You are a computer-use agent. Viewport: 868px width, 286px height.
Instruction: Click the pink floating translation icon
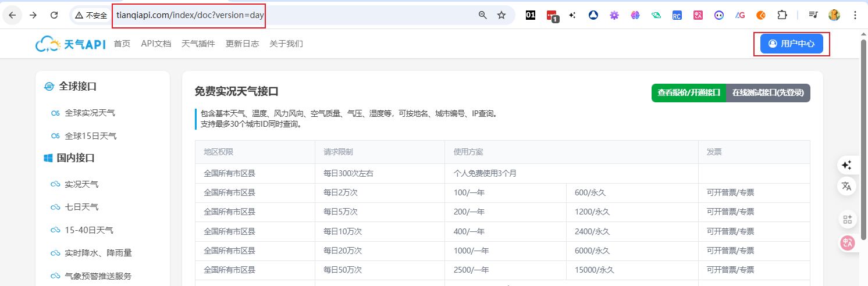pyautogui.click(x=846, y=243)
